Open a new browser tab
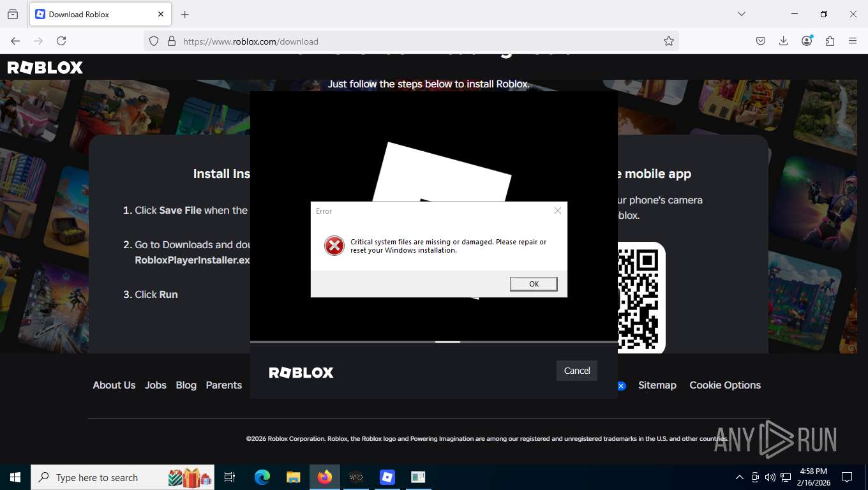 [x=185, y=14]
